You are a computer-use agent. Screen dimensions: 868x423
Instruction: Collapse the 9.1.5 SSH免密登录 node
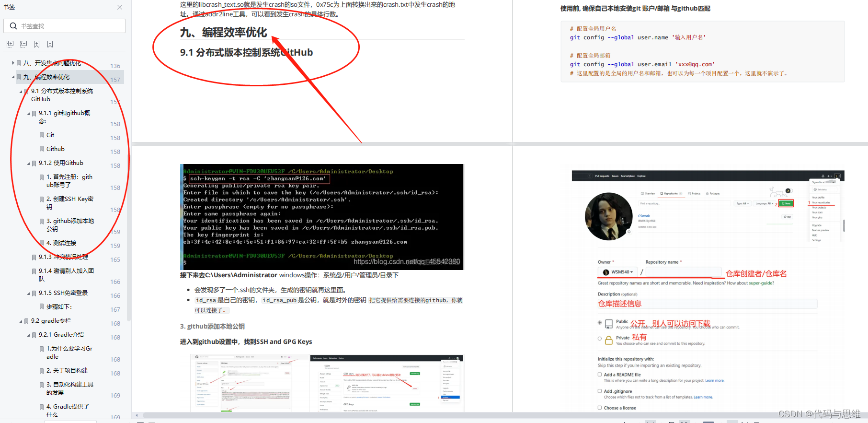pos(28,293)
